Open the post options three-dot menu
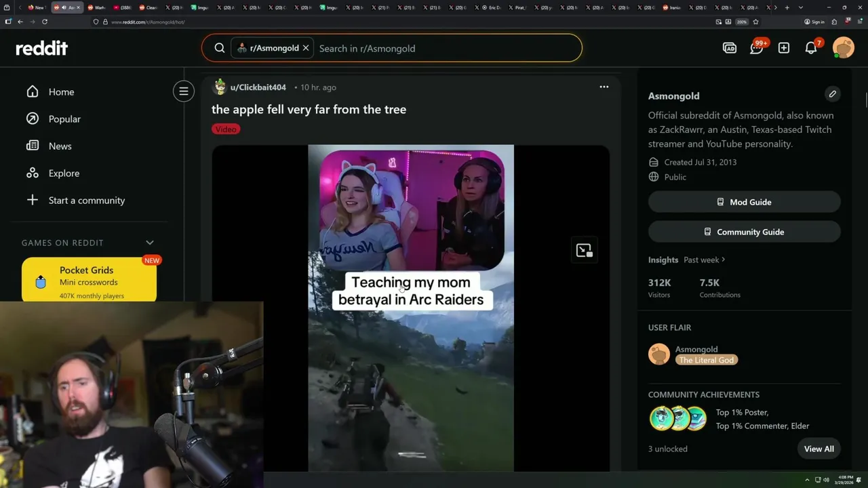Image resolution: width=868 pixels, height=488 pixels. 604,87
